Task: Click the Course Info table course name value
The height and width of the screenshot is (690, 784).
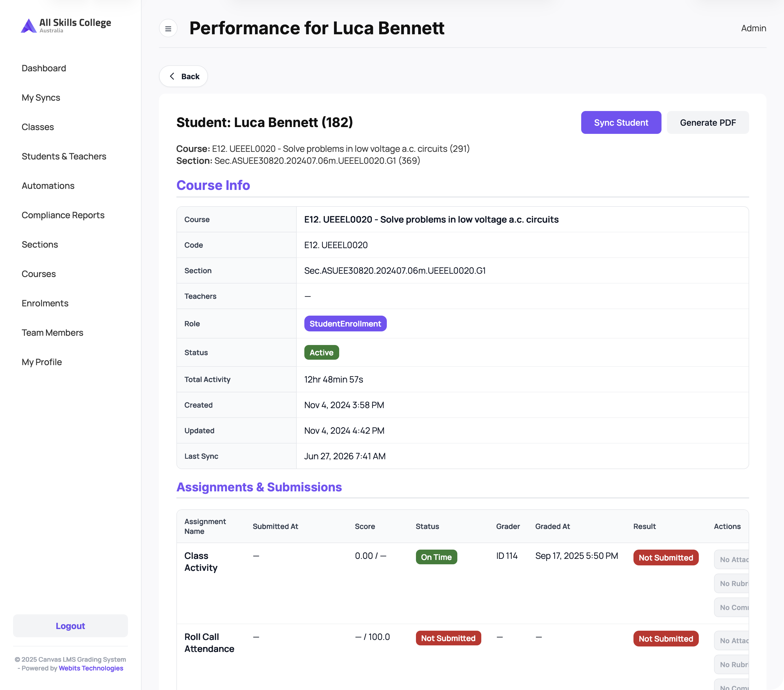Action: (431, 219)
